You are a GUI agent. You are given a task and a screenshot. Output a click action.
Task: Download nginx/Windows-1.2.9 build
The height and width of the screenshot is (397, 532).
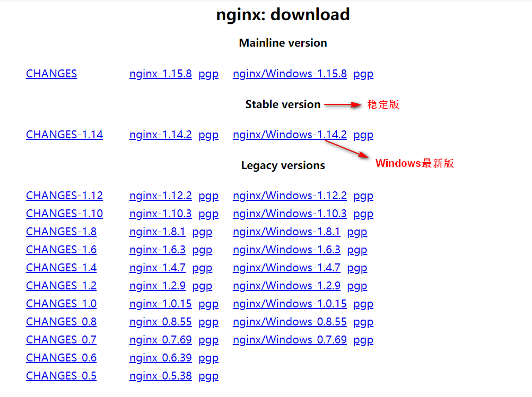click(286, 286)
